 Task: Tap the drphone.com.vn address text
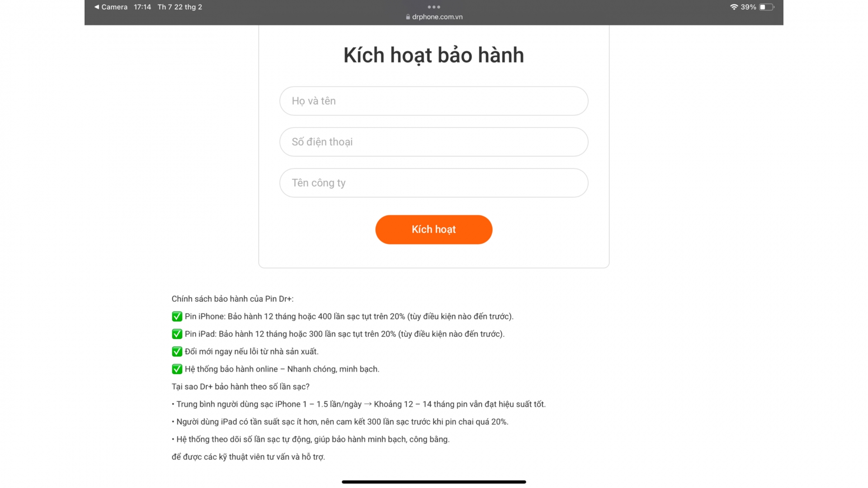(437, 17)
